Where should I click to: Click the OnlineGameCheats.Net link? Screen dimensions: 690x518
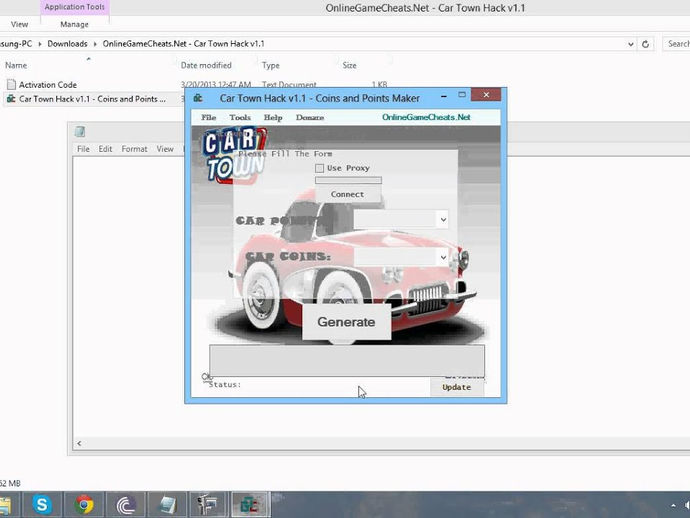pyautogui.click(x=426, y=117)
